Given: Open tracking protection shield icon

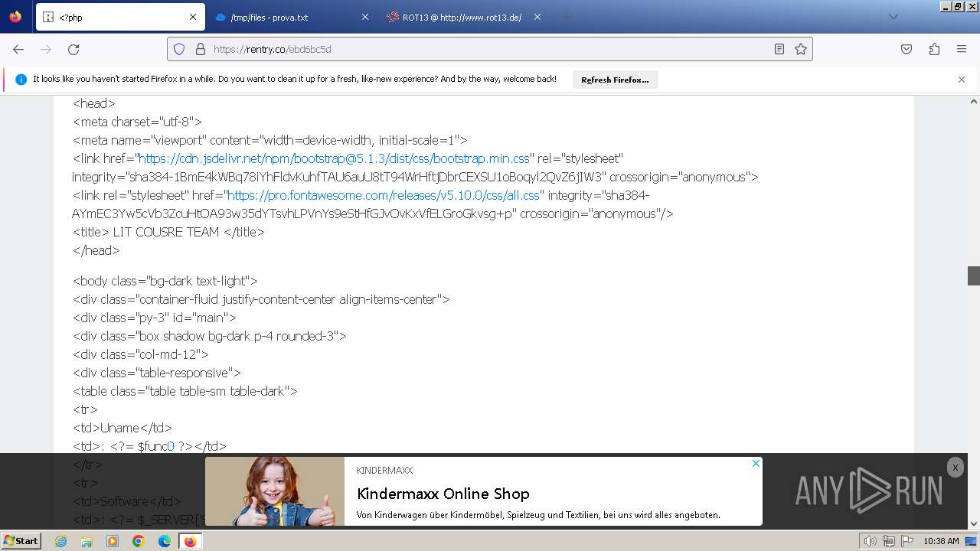Looking at the screenshot, I should tap(179, 49).
